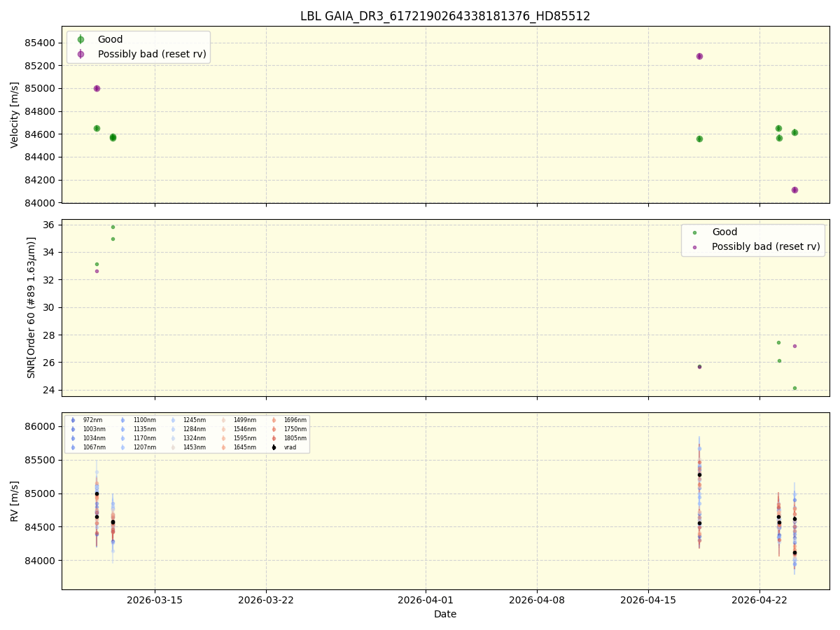Click the highest green SNR point near 36

[x=113, y=227]
